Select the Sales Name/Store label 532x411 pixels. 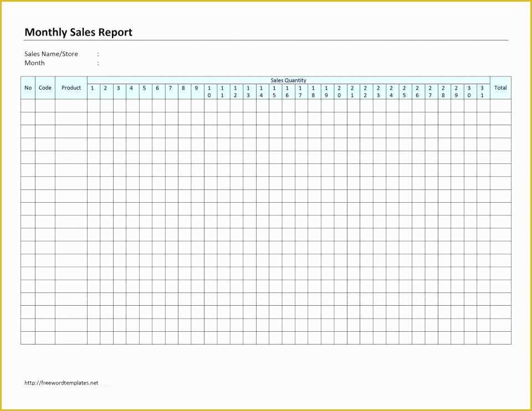51,54
